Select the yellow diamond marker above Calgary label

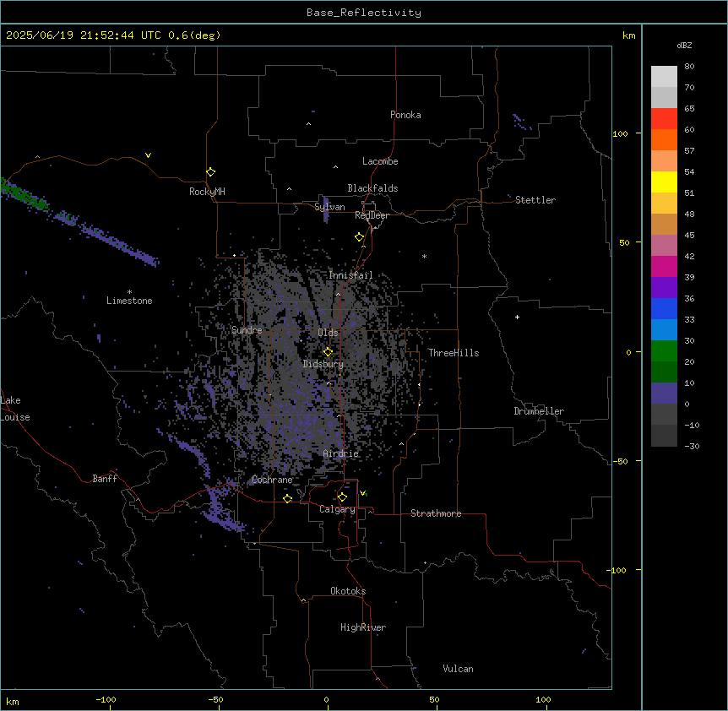point(342,497)
